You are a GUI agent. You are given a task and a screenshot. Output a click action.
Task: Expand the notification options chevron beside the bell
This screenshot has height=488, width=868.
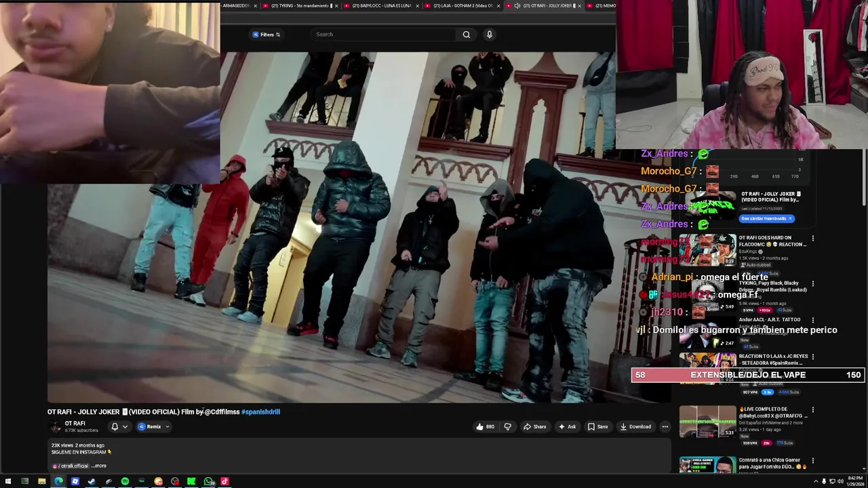(125, 427)
